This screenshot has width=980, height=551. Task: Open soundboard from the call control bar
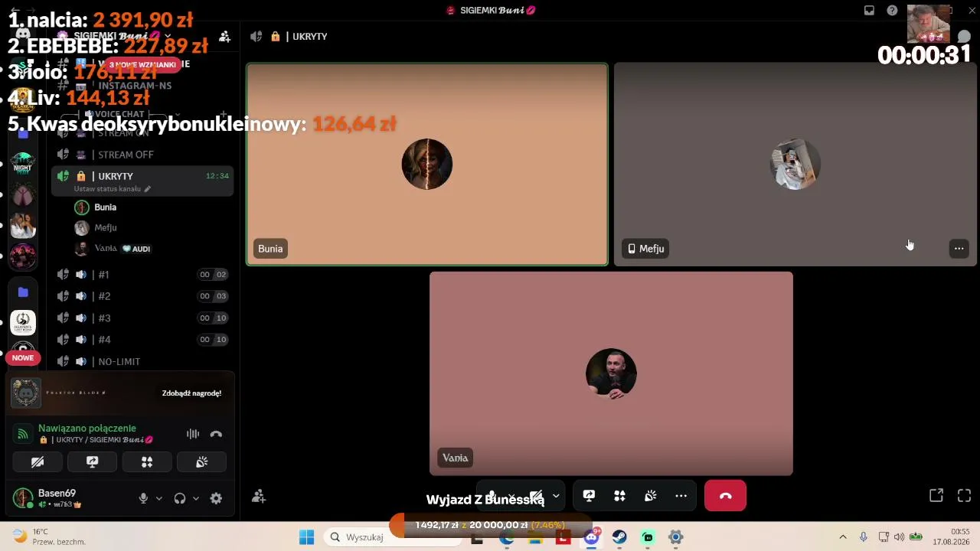(x=650, y=496)
